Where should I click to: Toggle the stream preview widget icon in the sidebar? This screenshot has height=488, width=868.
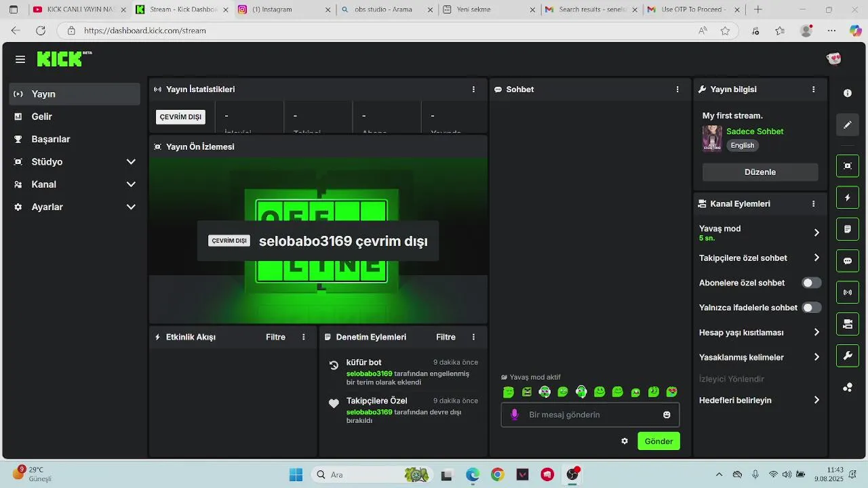pos(848,166)
